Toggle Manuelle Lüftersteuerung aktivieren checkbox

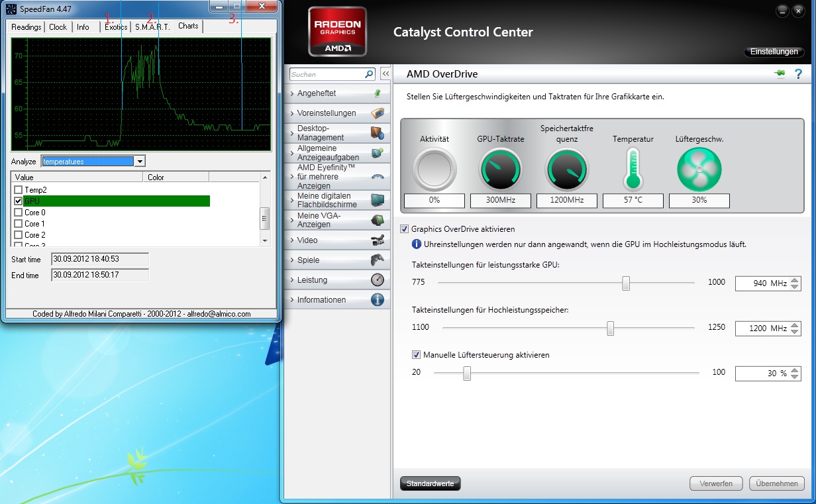click(417, 355)
